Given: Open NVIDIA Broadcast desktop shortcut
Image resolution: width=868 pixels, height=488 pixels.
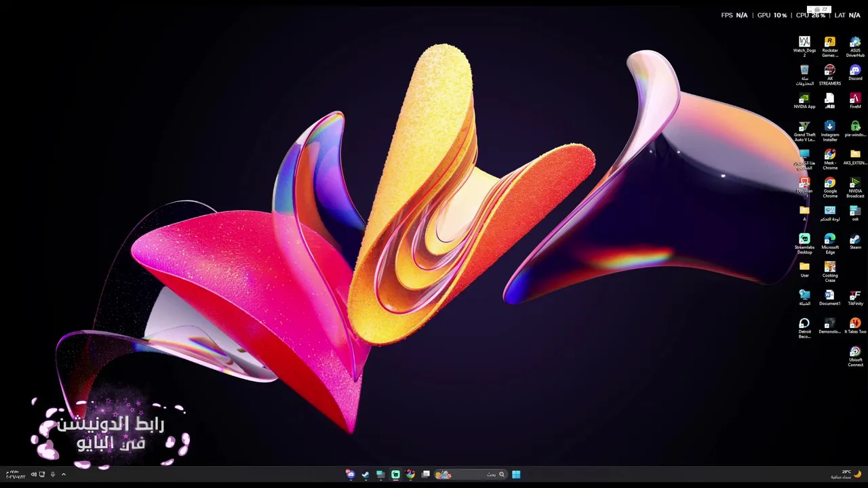Looking at the screenshot, I should pos(855,188).
